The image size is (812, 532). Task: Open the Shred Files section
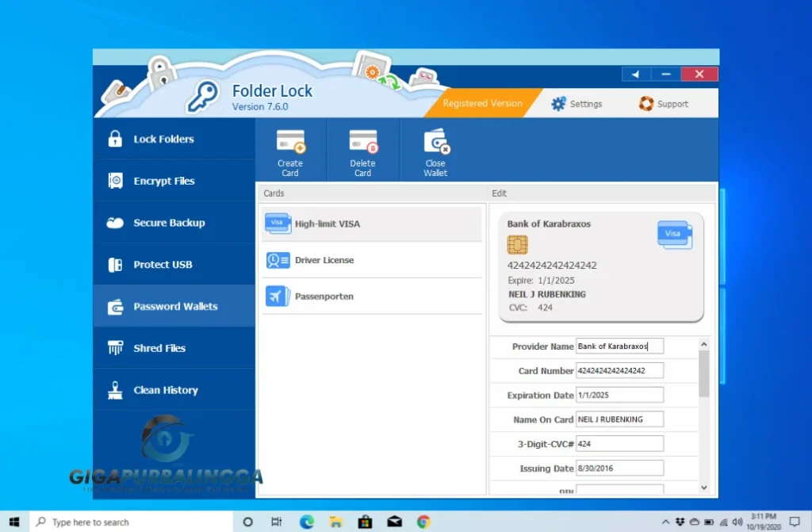coord(159,347)
